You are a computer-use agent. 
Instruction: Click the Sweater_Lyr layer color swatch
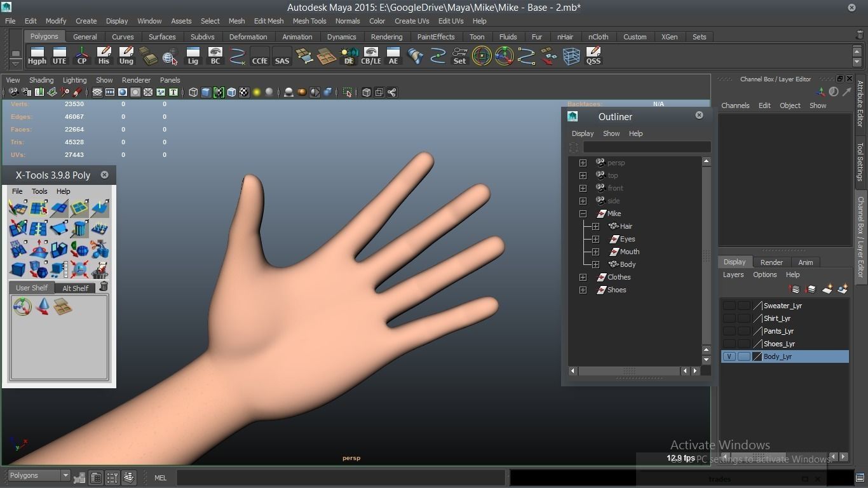point(757,306)
